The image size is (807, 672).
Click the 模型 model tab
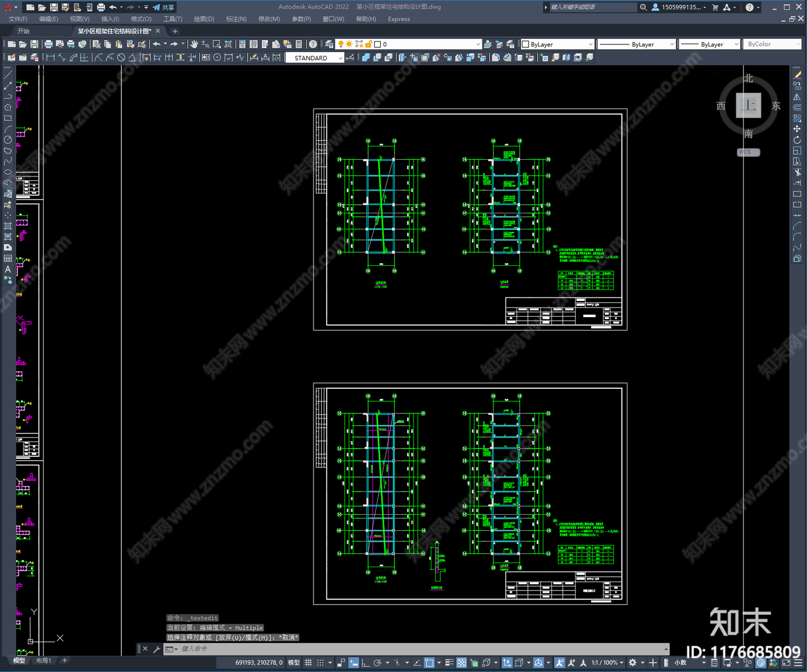point(19,660)
